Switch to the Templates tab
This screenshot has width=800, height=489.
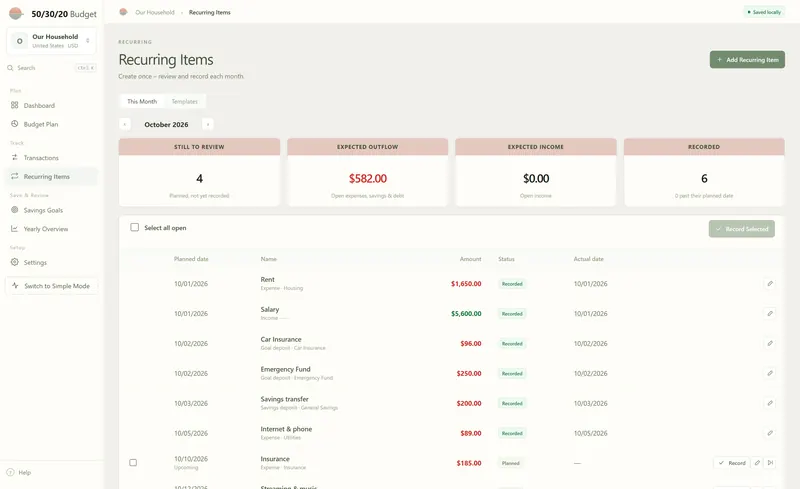click(185, 102)
